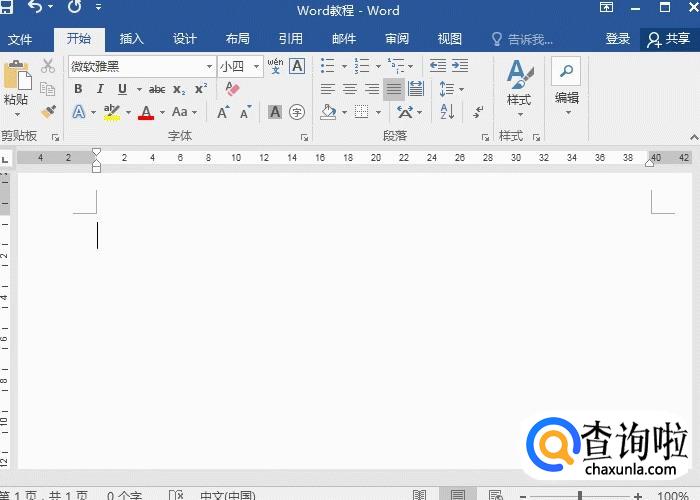Clear all formatting with the eraser icon

coord(233,89)
